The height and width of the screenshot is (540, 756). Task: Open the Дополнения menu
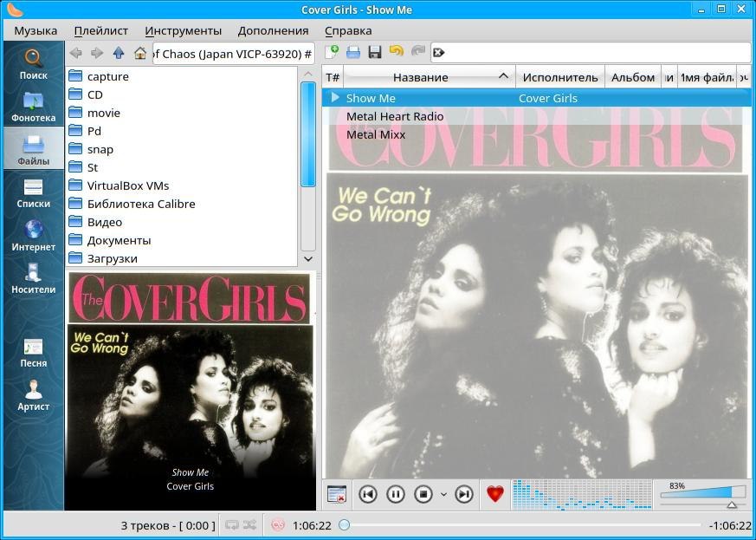[x=273, y=31]
